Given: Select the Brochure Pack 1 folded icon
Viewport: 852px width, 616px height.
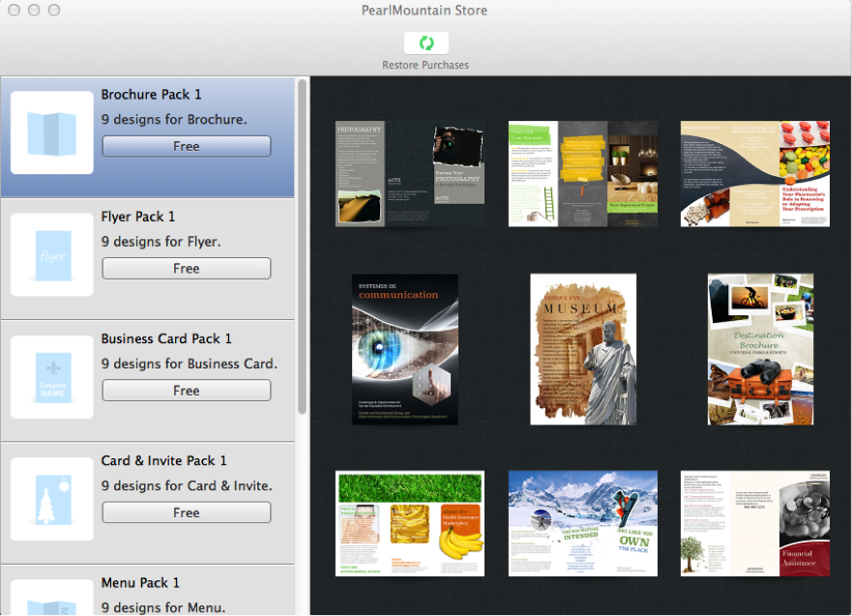Looking at the screenshot, I should (x=52, y=132).
